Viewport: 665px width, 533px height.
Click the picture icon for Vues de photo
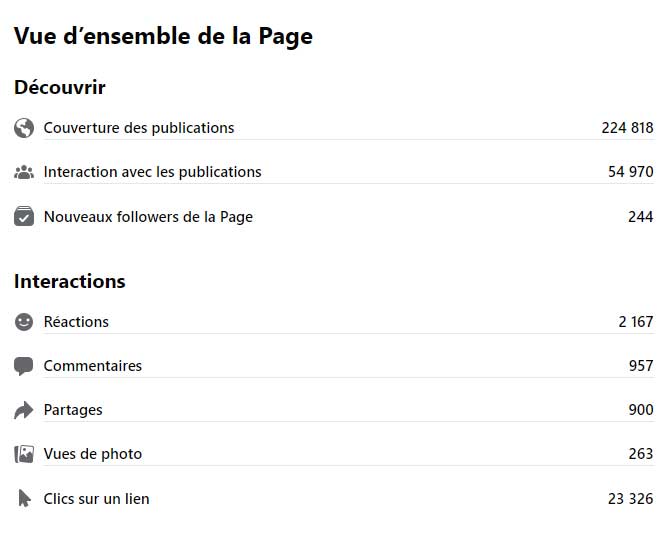[x=24, y=454]
